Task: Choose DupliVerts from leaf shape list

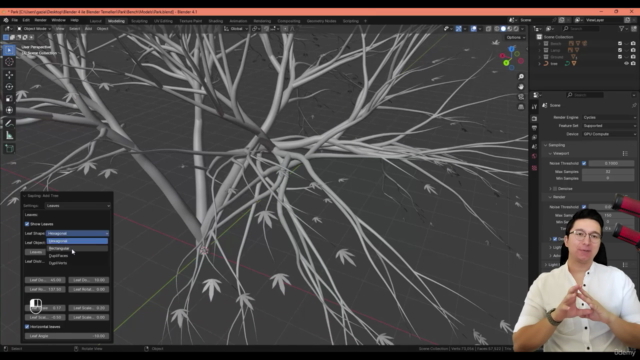Action: pos(78,263)
